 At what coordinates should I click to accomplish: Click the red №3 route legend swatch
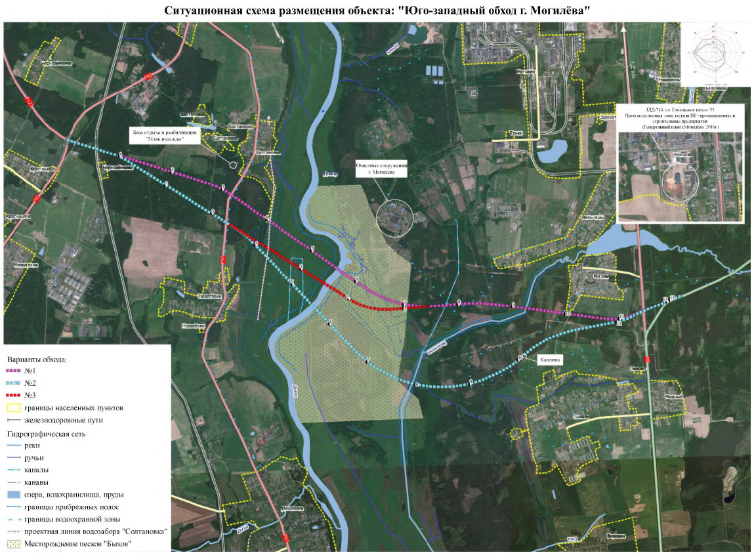pos(17,396)
